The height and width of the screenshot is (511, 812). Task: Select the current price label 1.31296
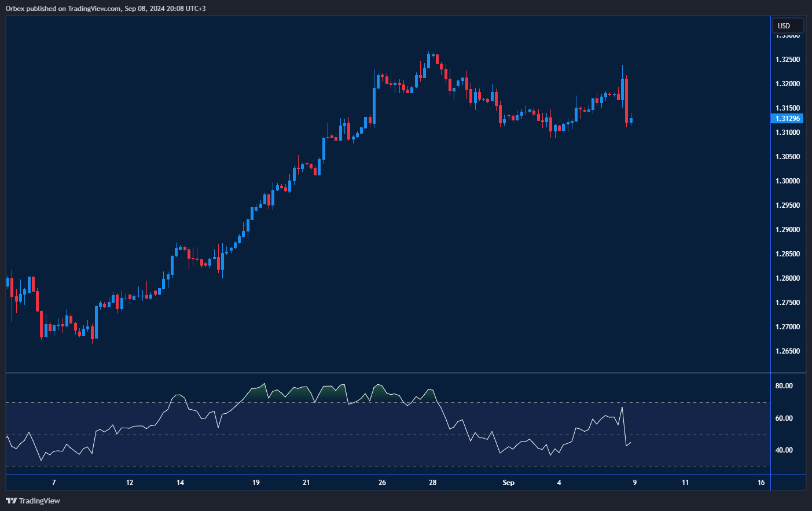click(x=788, y=119)
